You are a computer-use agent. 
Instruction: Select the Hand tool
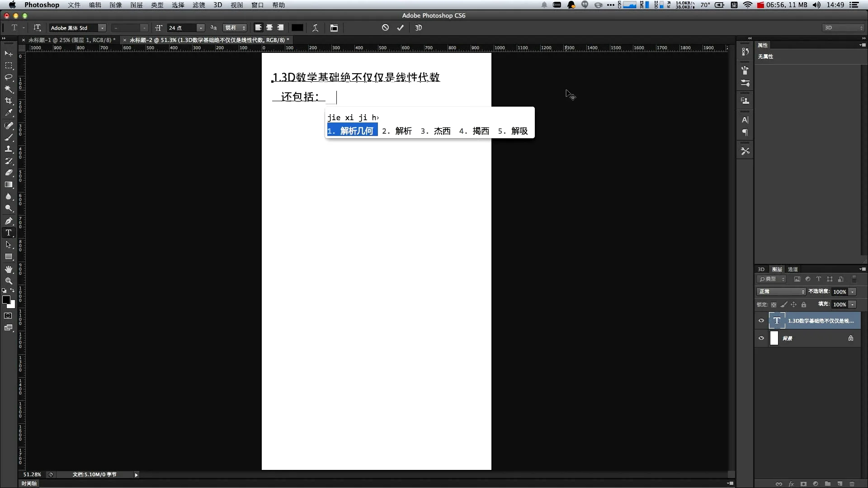pos(9,269)
